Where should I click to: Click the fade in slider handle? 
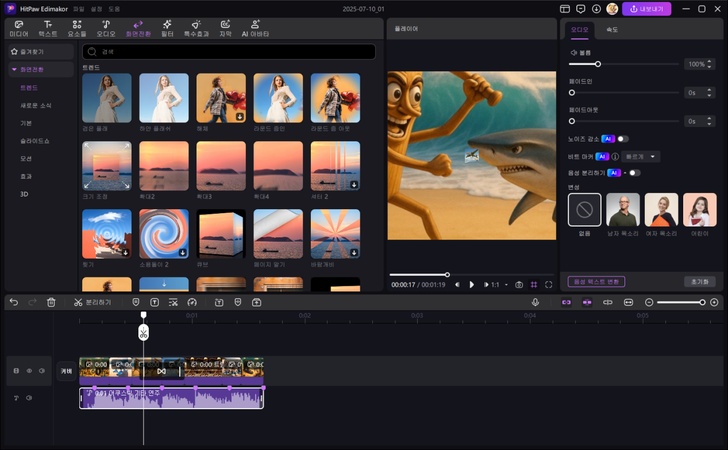pyautogui.click(x=572, y=93)
